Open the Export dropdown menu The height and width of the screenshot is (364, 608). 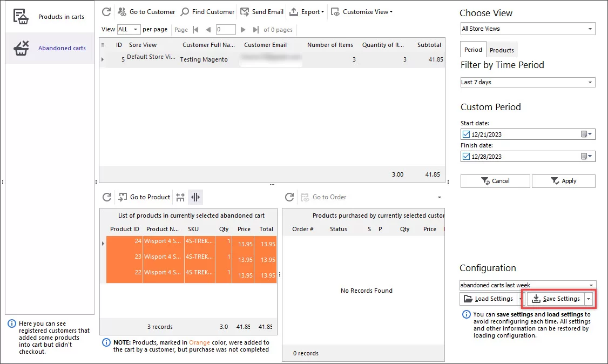[307, 12]
